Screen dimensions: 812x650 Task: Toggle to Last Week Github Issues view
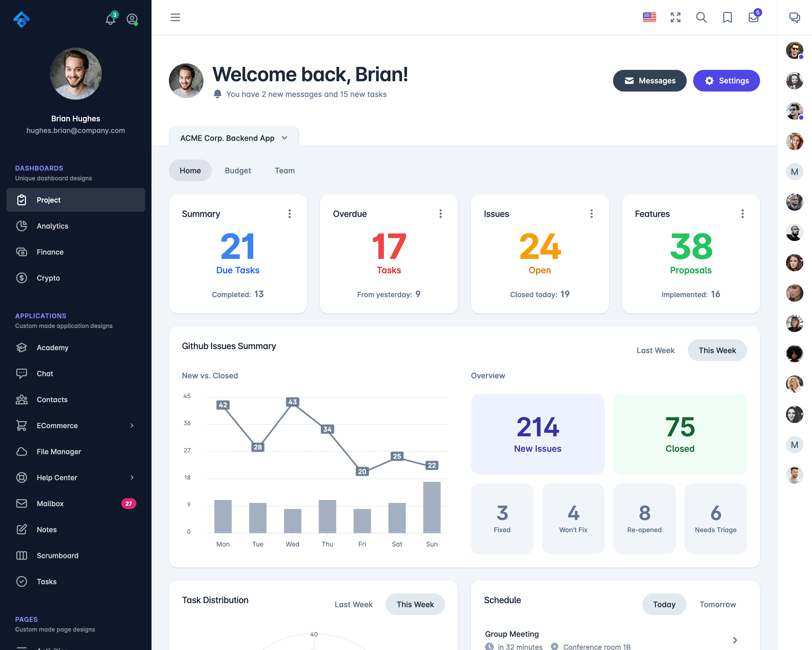tap(656, 350)
